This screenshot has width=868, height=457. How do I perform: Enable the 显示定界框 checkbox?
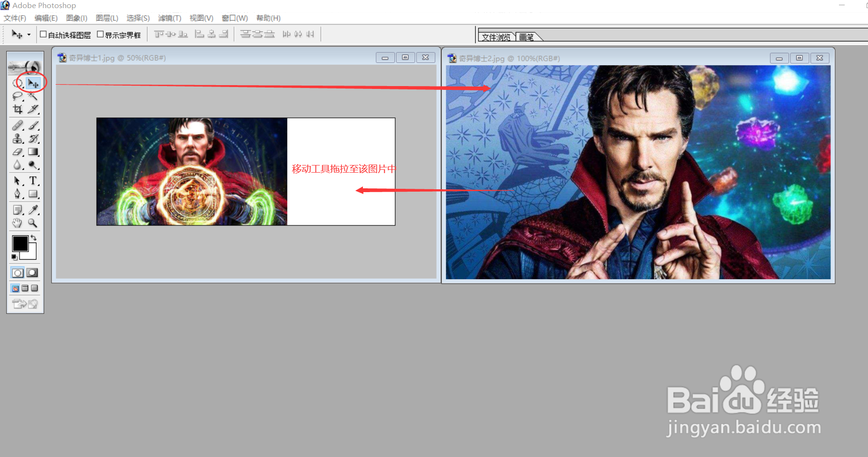100,34
